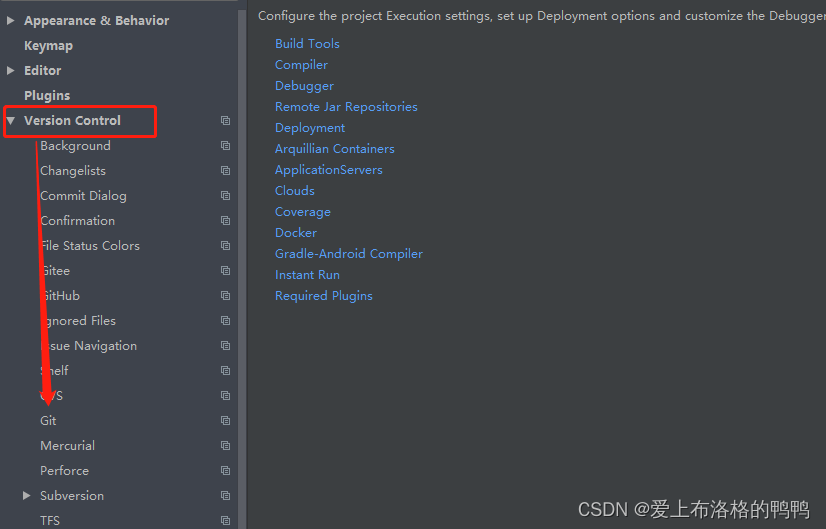Click project-level icon beside Confirmation
Screen dimensions: 826x529
[225, 221]
